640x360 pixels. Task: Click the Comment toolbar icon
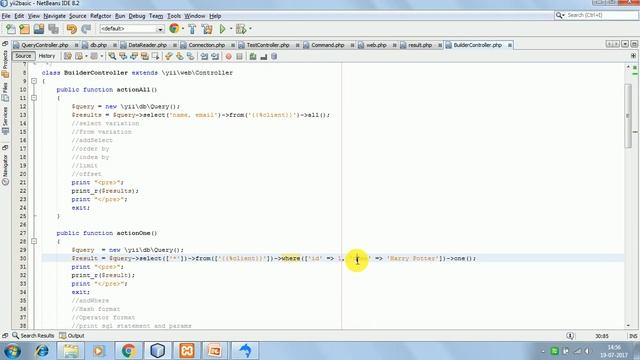tap(253, 56)
